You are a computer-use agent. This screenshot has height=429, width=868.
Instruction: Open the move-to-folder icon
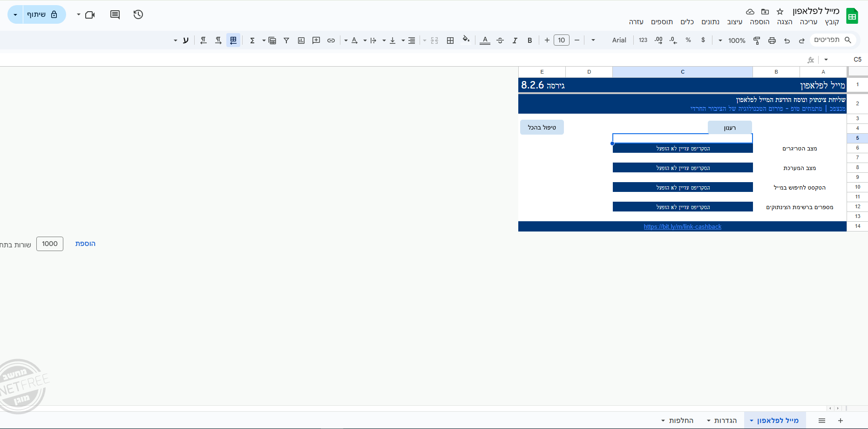click(x=765, y=12)
